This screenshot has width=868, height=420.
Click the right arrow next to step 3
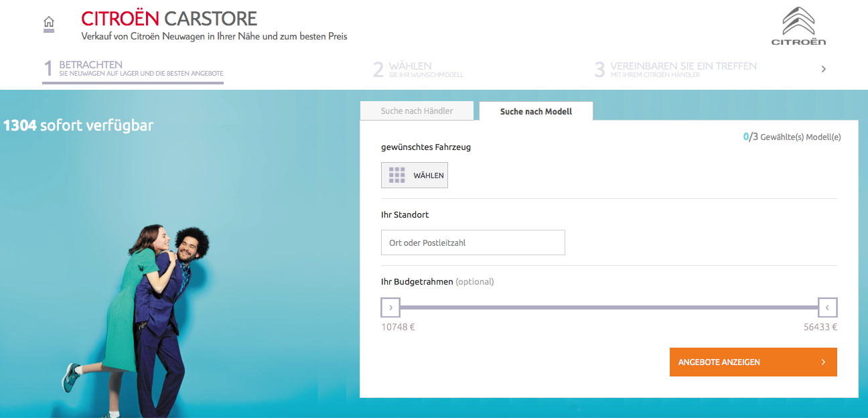pos(824,69)
